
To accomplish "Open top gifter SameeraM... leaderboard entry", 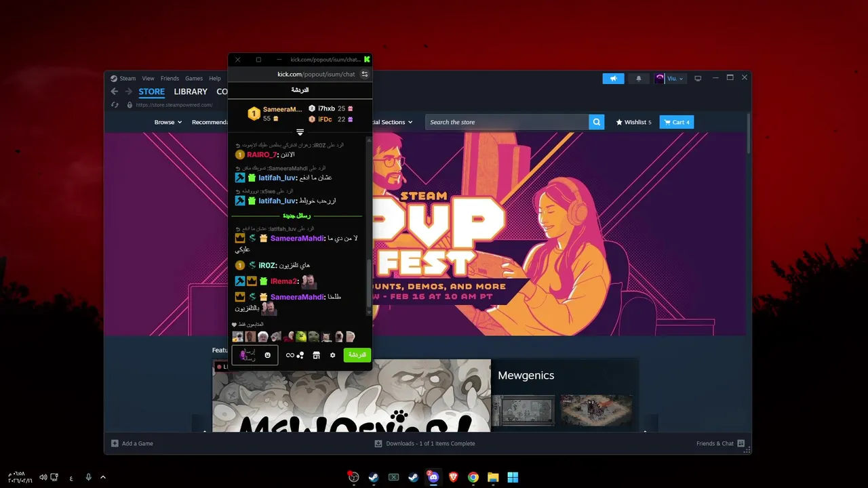I will (x=275, y=114).
